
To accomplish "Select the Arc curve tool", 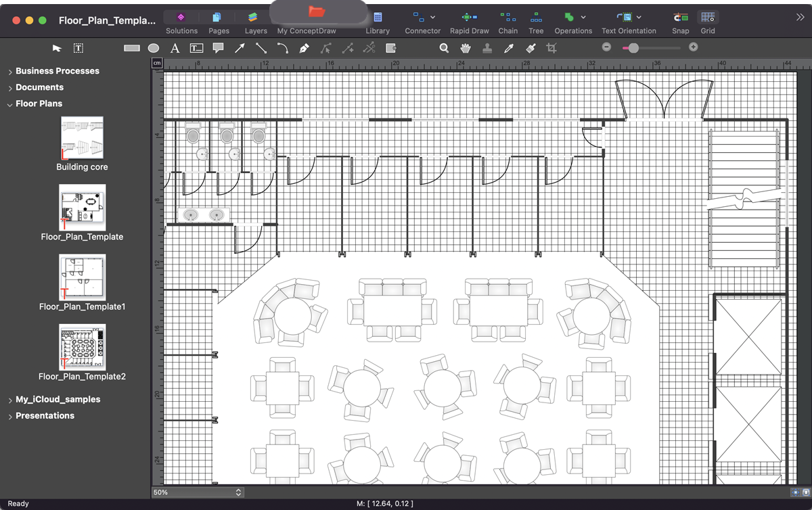I will [283, 48].
